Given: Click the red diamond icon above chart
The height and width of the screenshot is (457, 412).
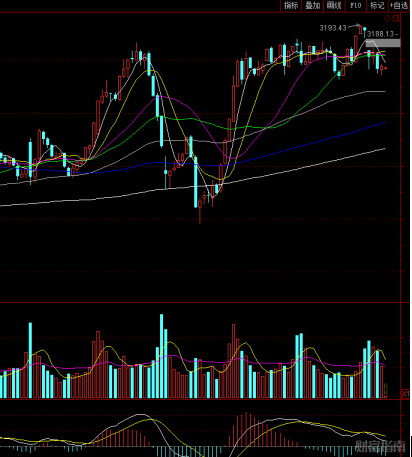Looking at the screenshot, I should (387, 18).
